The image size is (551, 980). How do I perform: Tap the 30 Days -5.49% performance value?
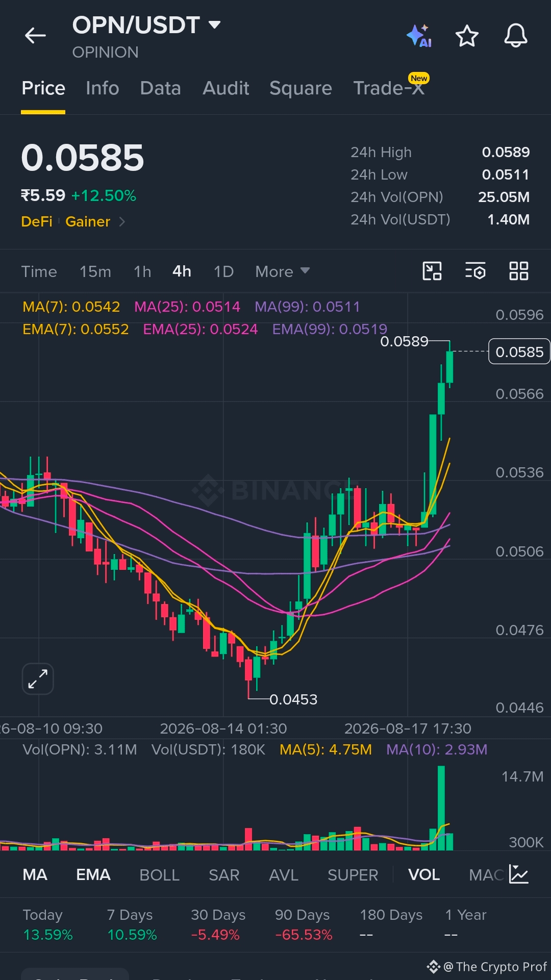pyautogui.click(x=215, y=935)
